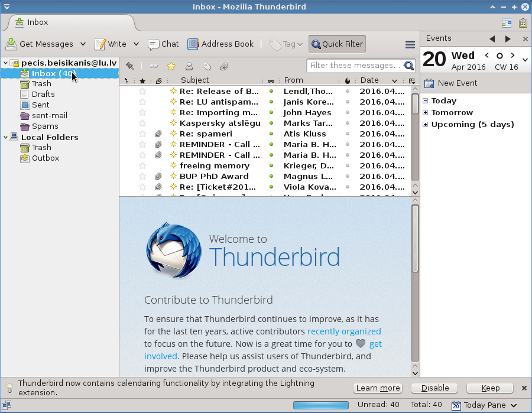Jump to today circle button
The image size is (532, 413).
tap(499, 56)
